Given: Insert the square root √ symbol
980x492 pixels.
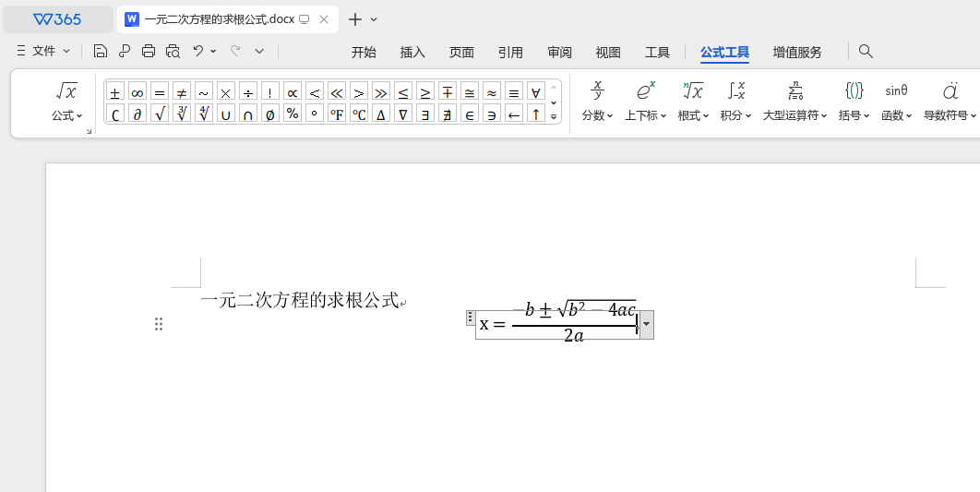Looking at the screenshot, I should point(160,114).
